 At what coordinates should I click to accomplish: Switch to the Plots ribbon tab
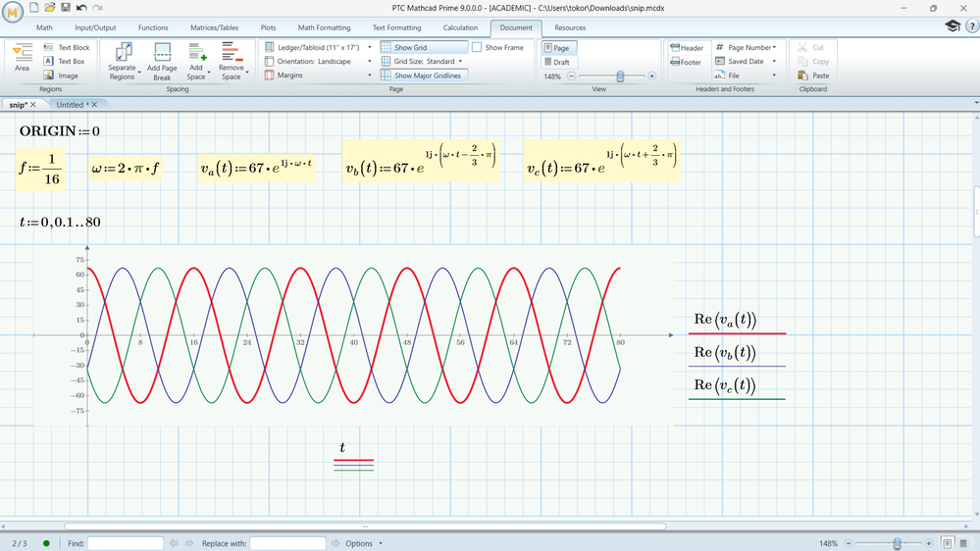click(267, 27)
